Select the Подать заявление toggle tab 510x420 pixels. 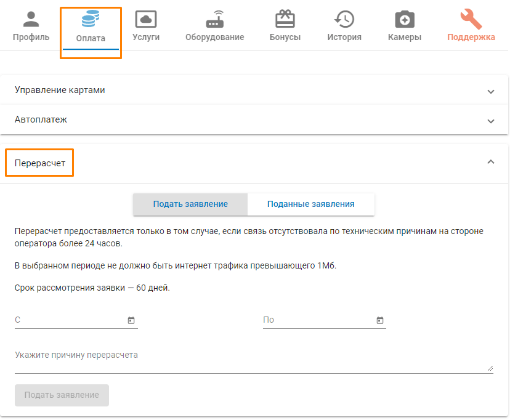(x=190, y=204)
